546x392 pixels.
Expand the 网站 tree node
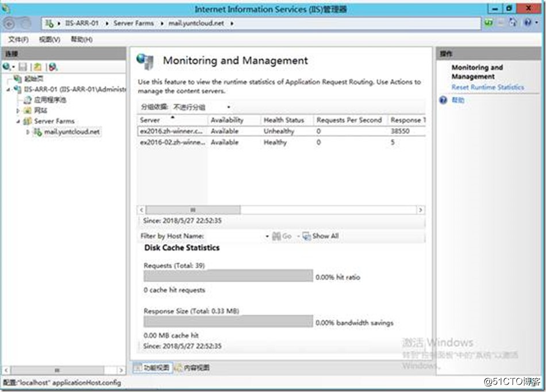point(18,111)
